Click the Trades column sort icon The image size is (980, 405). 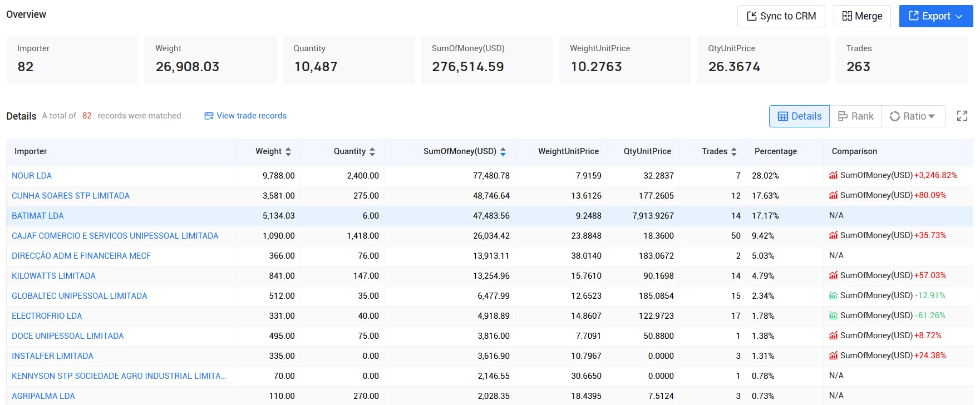(x=734, y=151)
